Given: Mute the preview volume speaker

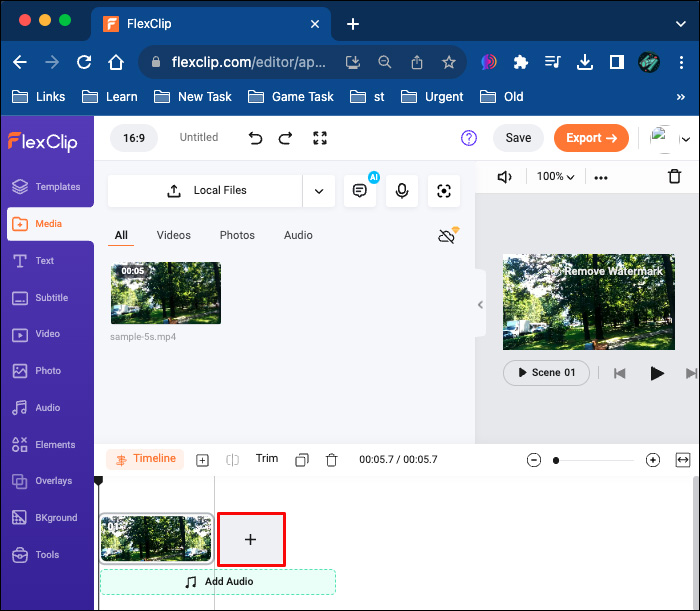Looking at the screenshot, I should coord(505,177).
